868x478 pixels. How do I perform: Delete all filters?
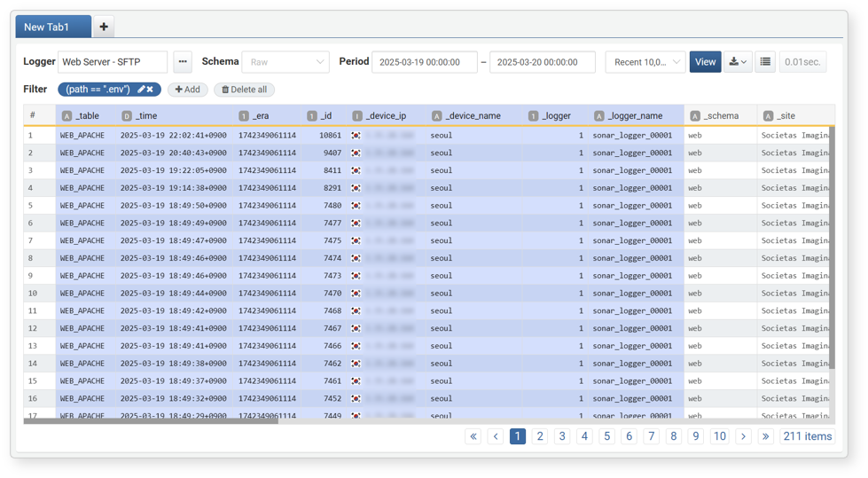(244, 90)
